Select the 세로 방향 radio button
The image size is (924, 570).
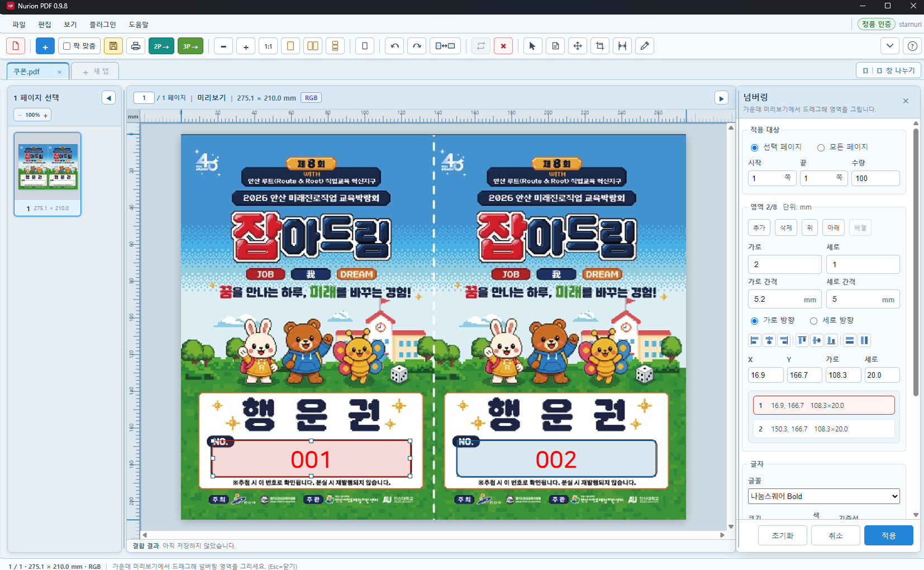click(813, 321)
